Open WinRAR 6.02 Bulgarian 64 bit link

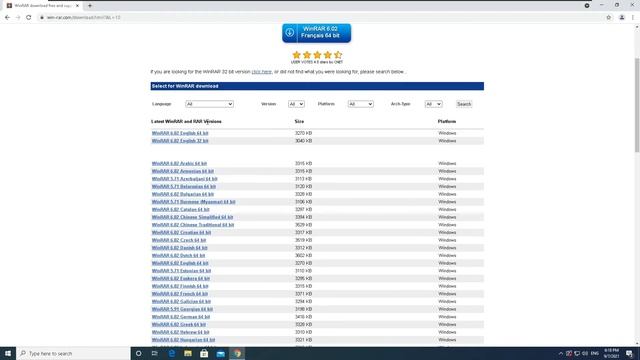pos(183,194)
